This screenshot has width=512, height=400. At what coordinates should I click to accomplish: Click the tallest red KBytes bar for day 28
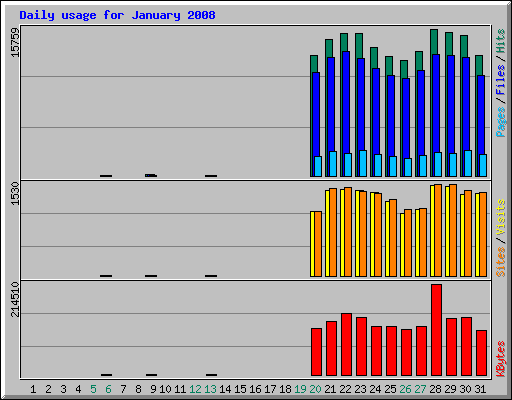tap(436, 330)
